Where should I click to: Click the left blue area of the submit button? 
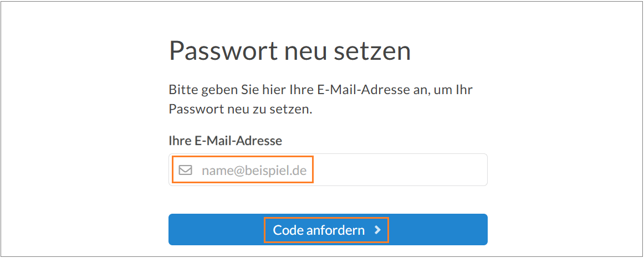[216, 229]
